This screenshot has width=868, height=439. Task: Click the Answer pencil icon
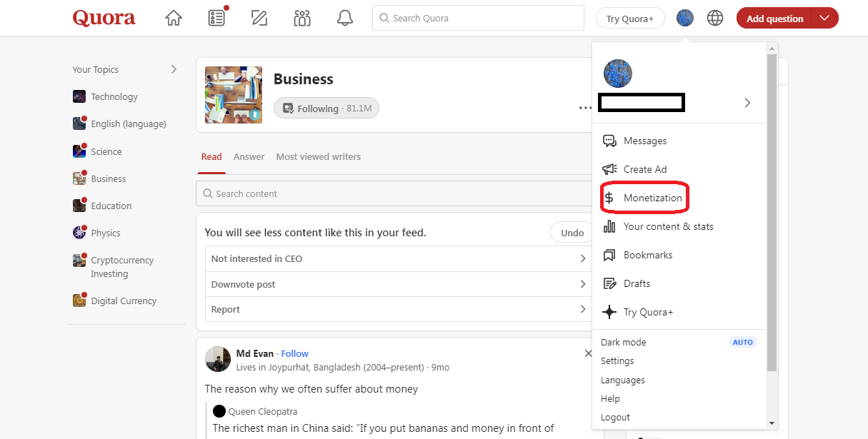pos(259,19)
